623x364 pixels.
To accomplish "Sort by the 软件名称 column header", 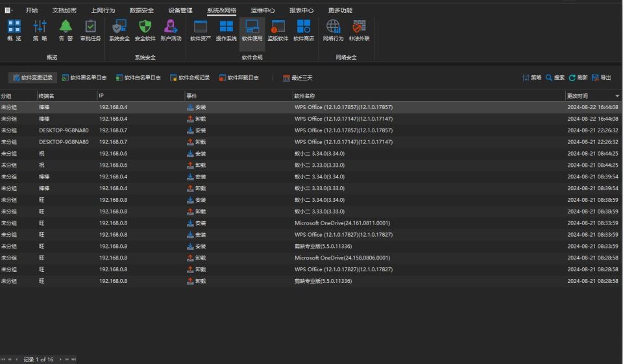I will coord(429,96).
